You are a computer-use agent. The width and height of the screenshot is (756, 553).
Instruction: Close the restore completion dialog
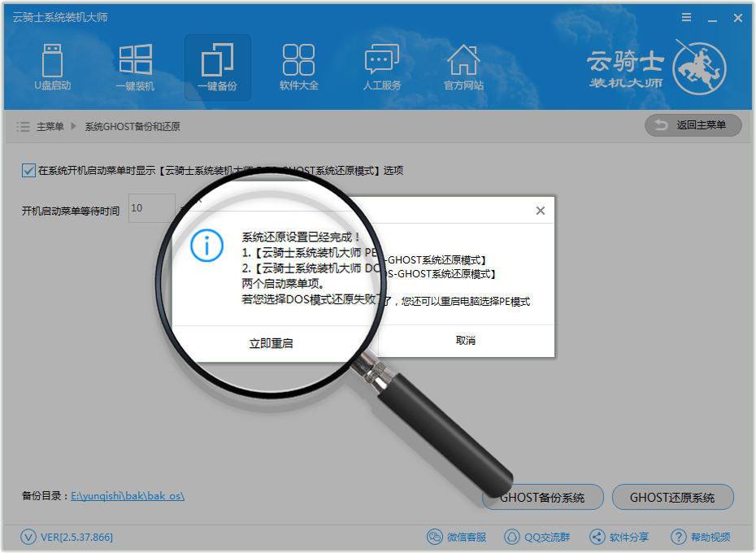click(x=541, y=211)
